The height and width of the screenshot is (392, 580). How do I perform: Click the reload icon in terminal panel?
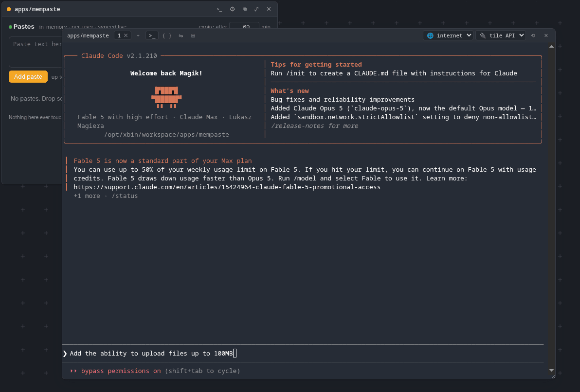[x=533, y=36]
